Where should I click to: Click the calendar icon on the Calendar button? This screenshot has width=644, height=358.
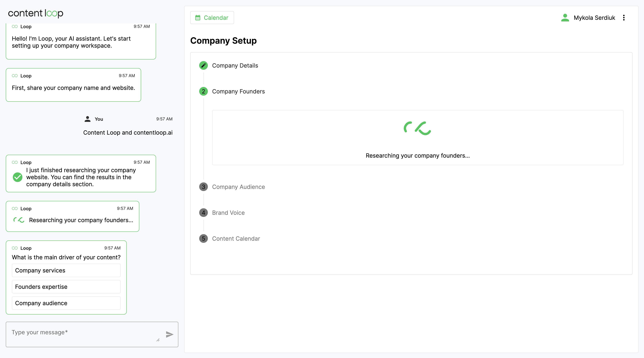click(198, 18)
